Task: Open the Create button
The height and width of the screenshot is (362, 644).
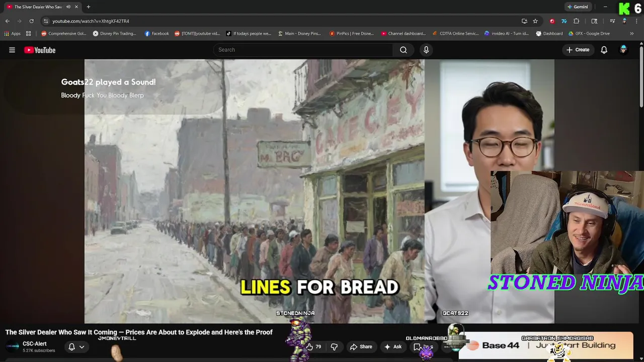Action: pos(578,50)
